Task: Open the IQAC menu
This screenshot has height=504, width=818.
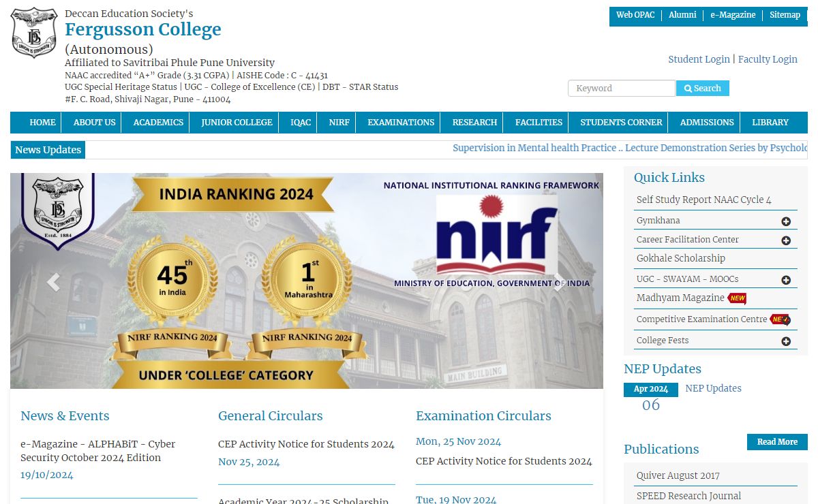Action: coord(301,123)
